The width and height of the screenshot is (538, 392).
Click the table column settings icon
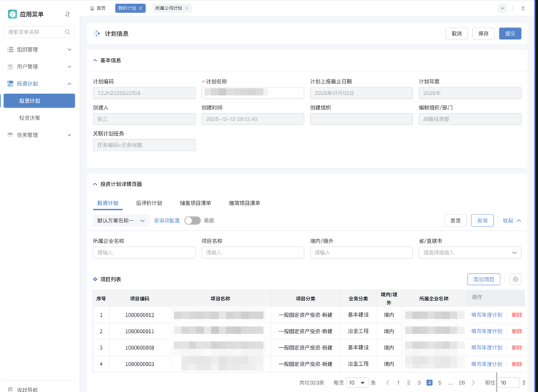coord(515,279)
